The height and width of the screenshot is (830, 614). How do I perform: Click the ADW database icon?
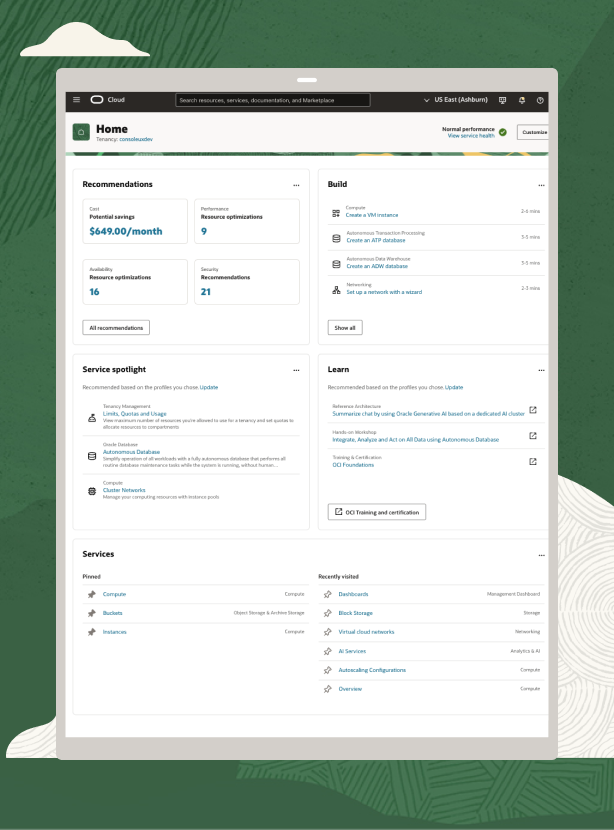click(x=336, y=264)
